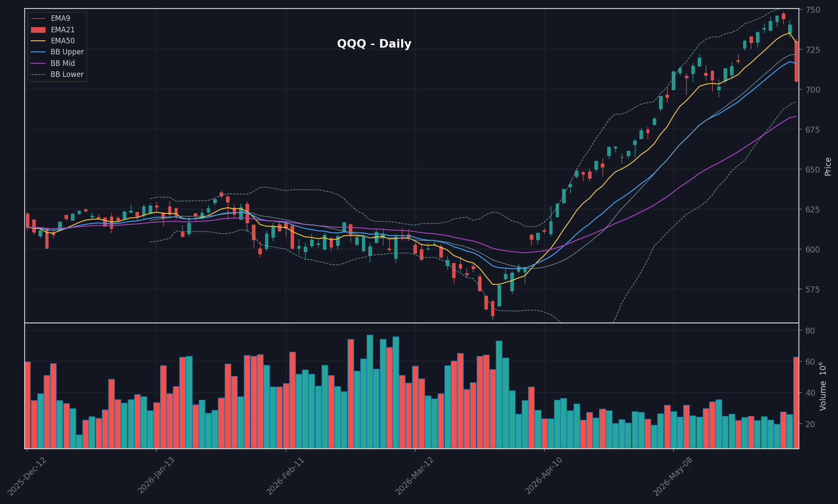Click the Price axis label
Image resolution: width=838 pixels, height=504 pixels.
pyautogui.click(x=828, y=166)
